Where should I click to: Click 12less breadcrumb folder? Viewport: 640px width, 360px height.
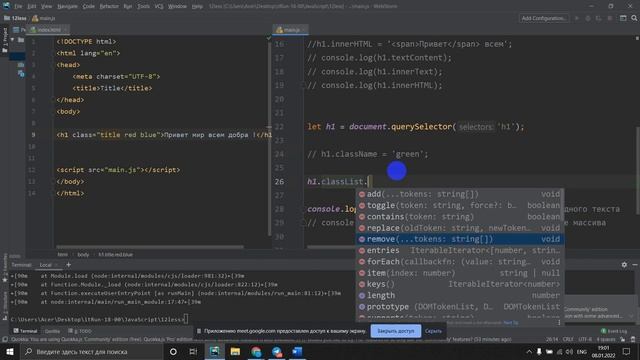pyautogui.click(x=16, y=18)
